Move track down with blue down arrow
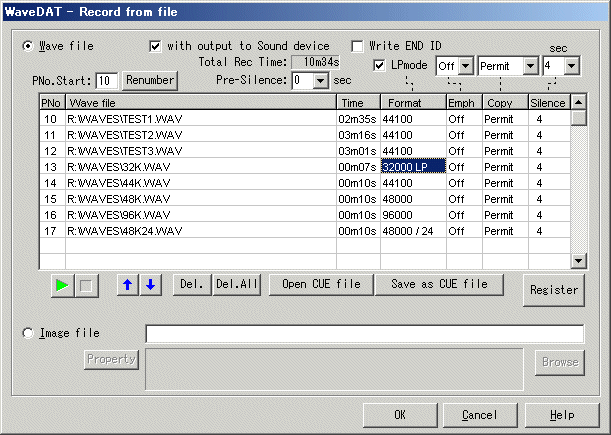The height and width of the screenshot is (435, 611). point(149,285)
